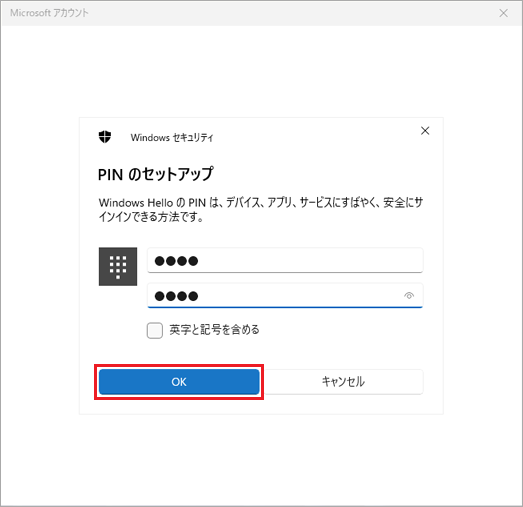Enable the 英字と記号を含める checkbox
Viewport: 523px width, 507px height.
coord(155,330)
